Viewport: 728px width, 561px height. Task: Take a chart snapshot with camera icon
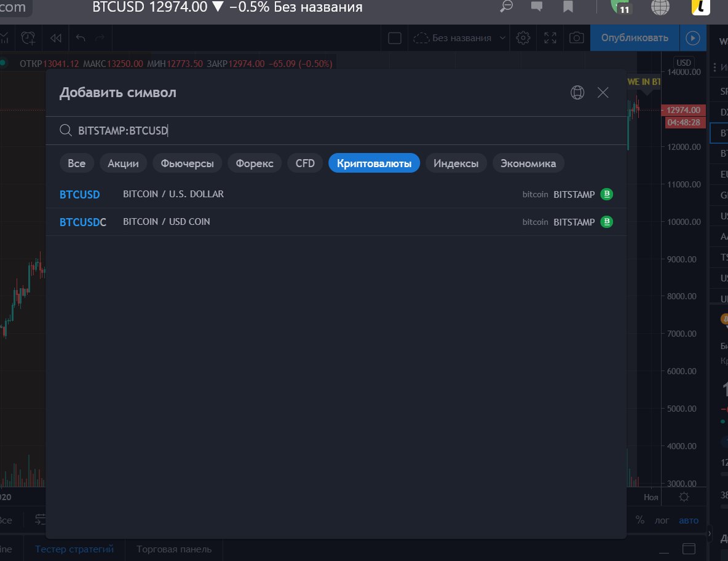click(577, 37)
